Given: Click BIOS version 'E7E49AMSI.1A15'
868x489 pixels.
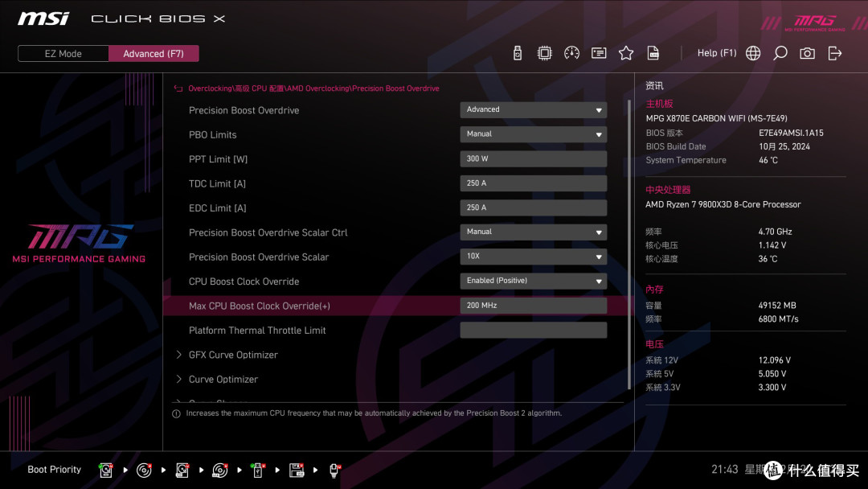Looking at the screenshot, I should 791,133.
